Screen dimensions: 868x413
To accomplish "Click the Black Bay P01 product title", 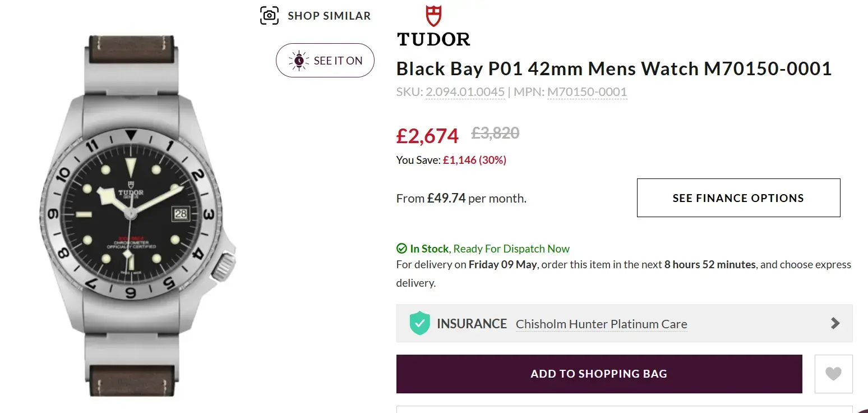I will (613, 68).
